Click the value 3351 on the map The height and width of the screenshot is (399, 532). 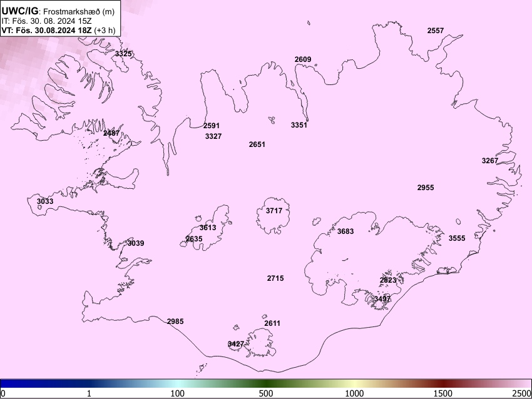(299, 125)
